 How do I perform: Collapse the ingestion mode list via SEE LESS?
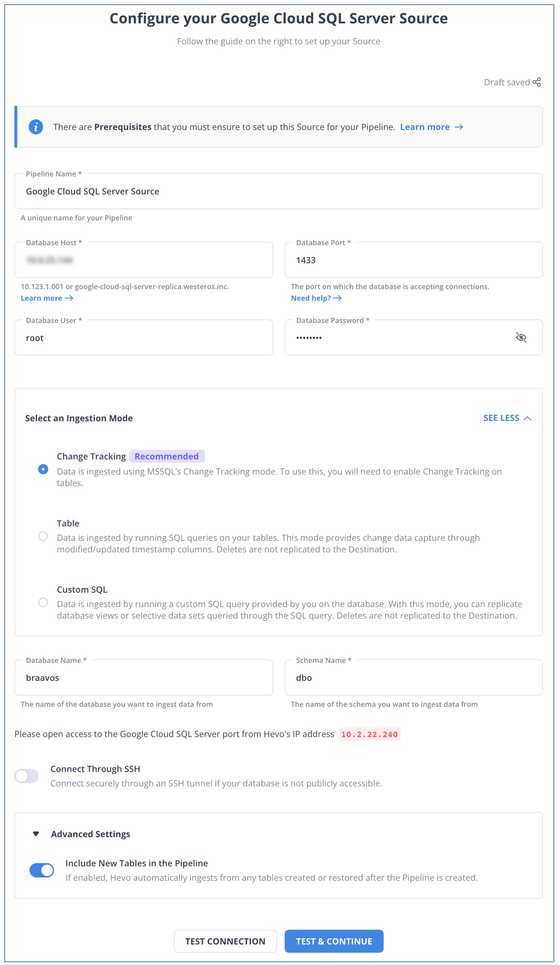tap(507, 418)
